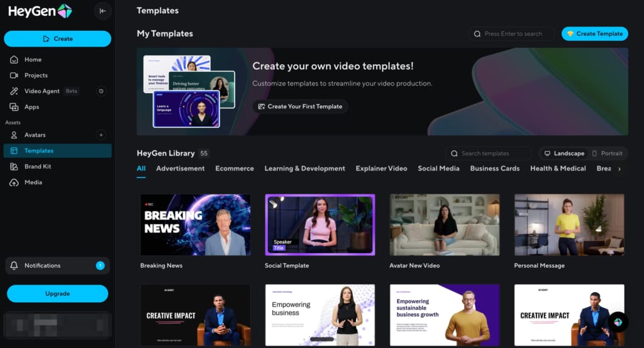Viewport: 644px width, 348px height.
Task: Open the Media section
Action: coord(57,182)
